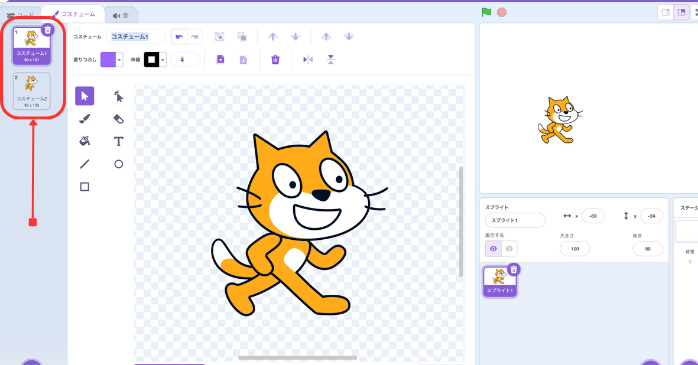The height and width of the screenshot is (365, 698).
Task: Move selection backward one layer
Action: [296, 37]
